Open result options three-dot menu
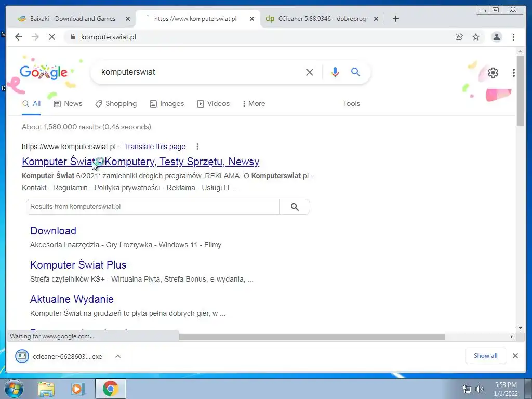Screen dimensions: 532x399 pyautogui.click(x=197, y=147)
